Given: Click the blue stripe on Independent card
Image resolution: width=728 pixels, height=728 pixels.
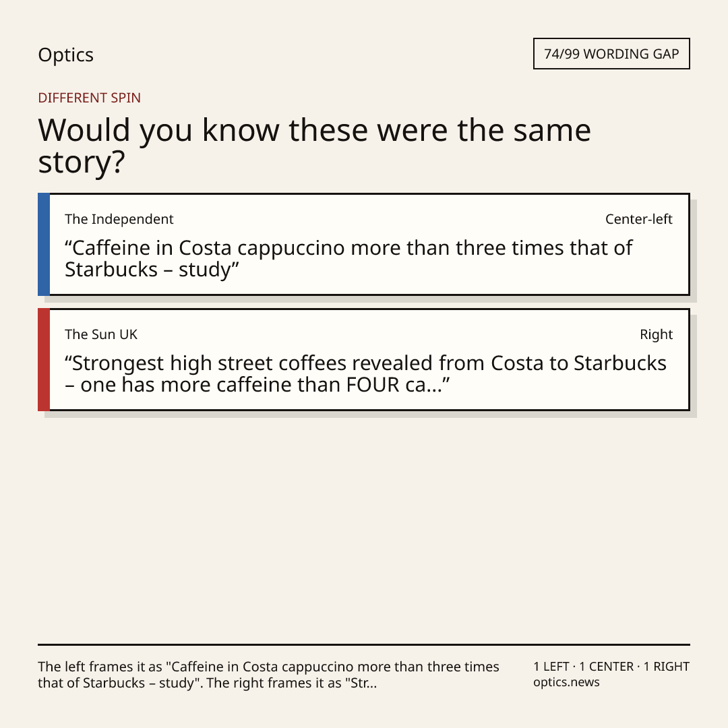Looking at the screenshot, I should [44, 244].
